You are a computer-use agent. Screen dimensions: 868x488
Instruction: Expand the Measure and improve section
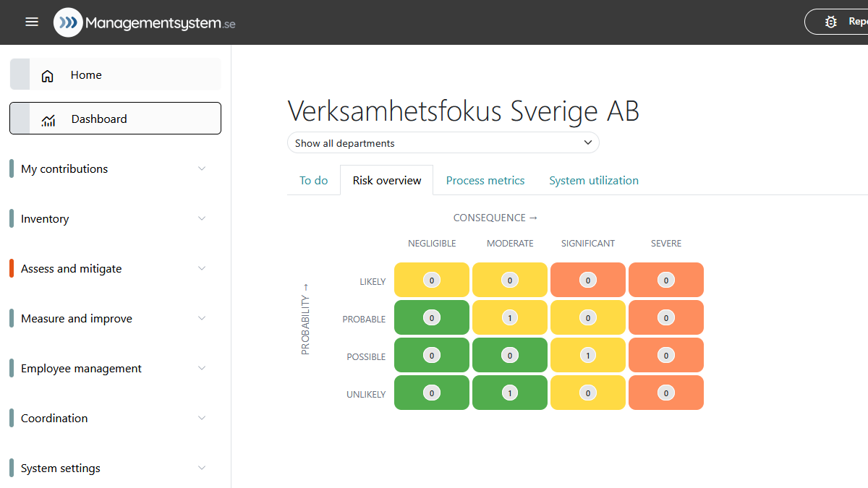pyautogui.click(x=202, y=318)
